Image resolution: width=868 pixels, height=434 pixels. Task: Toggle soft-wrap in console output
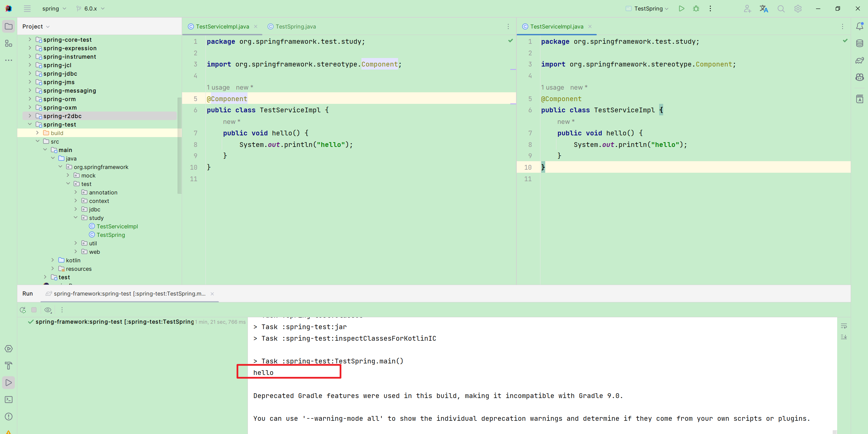pyautogui.click(x=844, y=326)
